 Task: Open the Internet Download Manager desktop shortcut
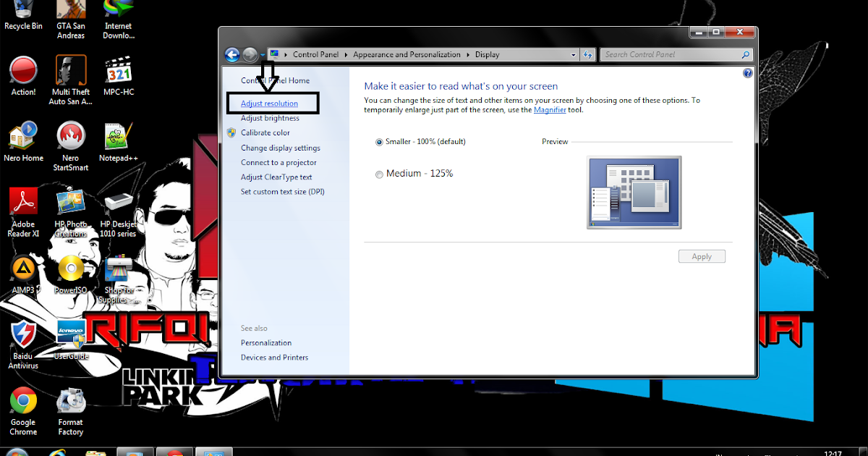[119, 19]
